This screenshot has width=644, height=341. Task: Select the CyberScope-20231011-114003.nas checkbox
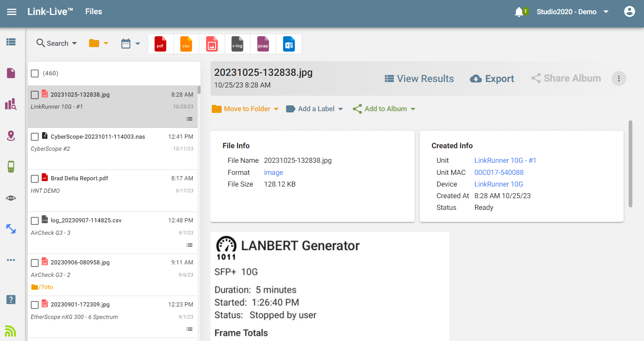click(35, 137)
